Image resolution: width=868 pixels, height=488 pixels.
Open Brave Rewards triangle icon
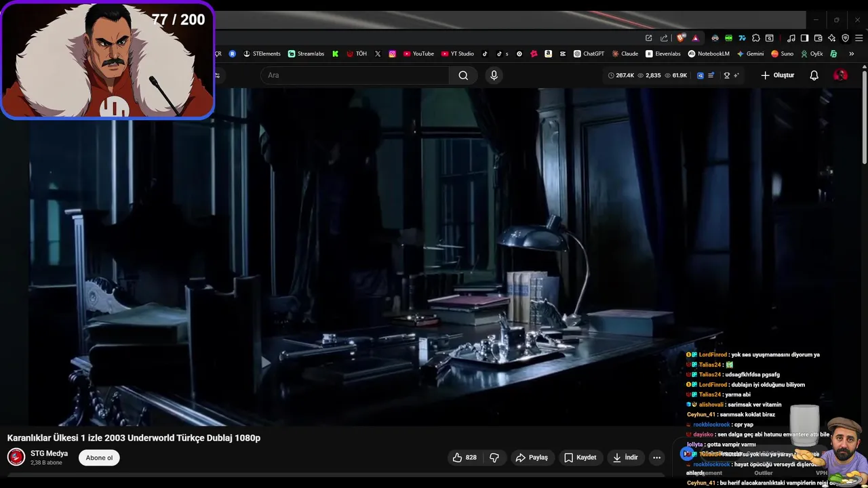pos(695,39)
